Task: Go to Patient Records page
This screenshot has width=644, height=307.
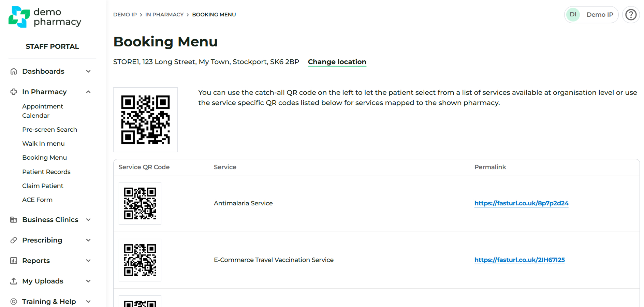Action: click(x=46, y=172)
